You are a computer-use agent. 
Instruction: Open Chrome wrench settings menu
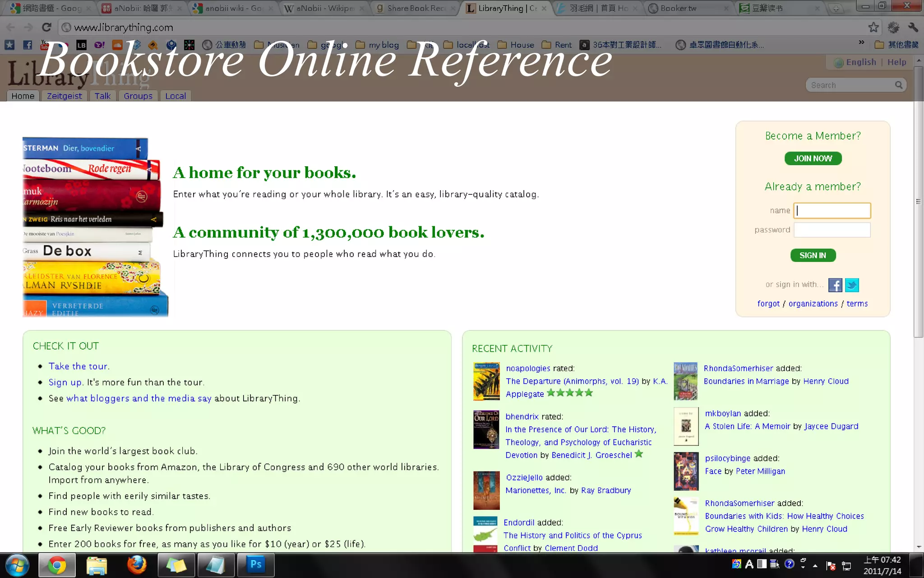click(913, 27)
